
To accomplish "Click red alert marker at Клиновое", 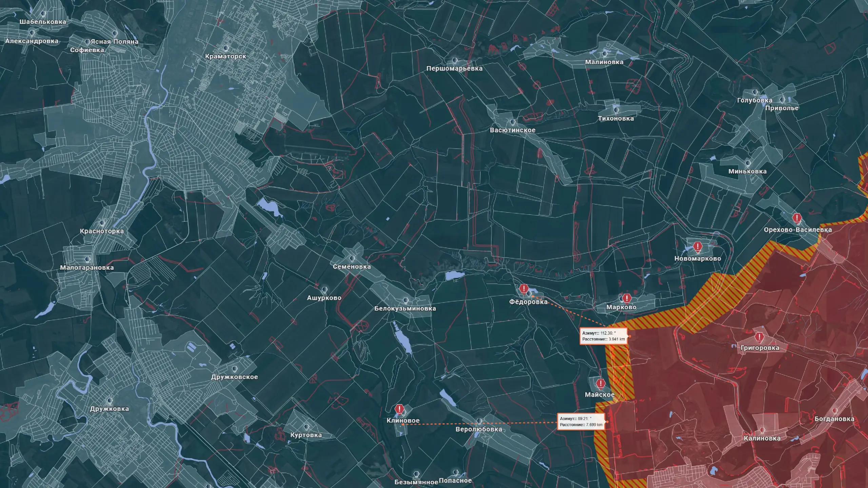I will [x=399, y=409].
